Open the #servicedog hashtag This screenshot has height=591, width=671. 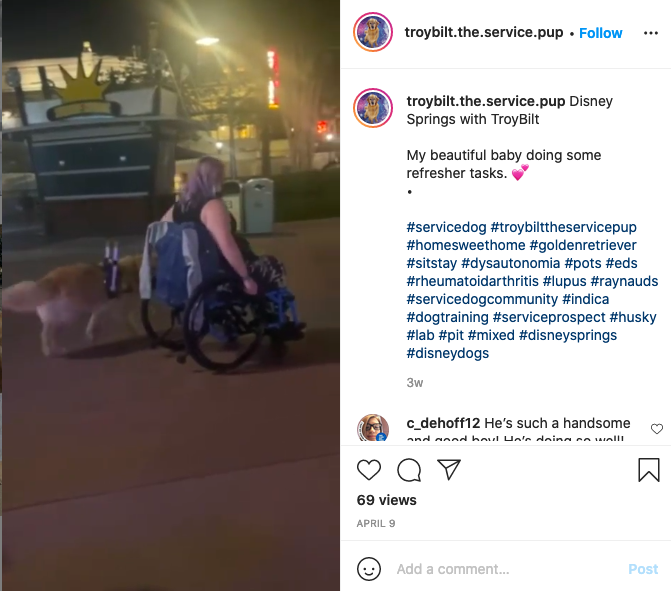point(446,227)
